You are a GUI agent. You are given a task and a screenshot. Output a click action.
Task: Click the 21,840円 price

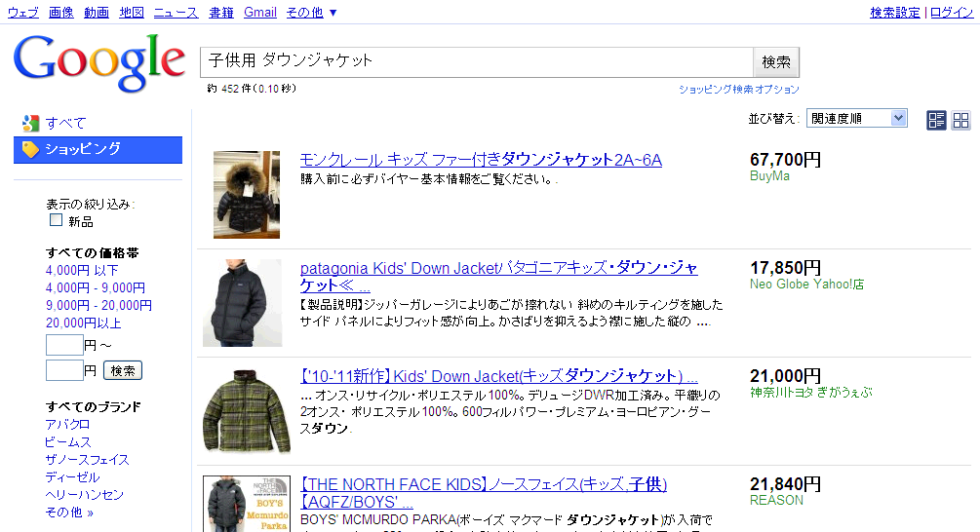point(786,484)
